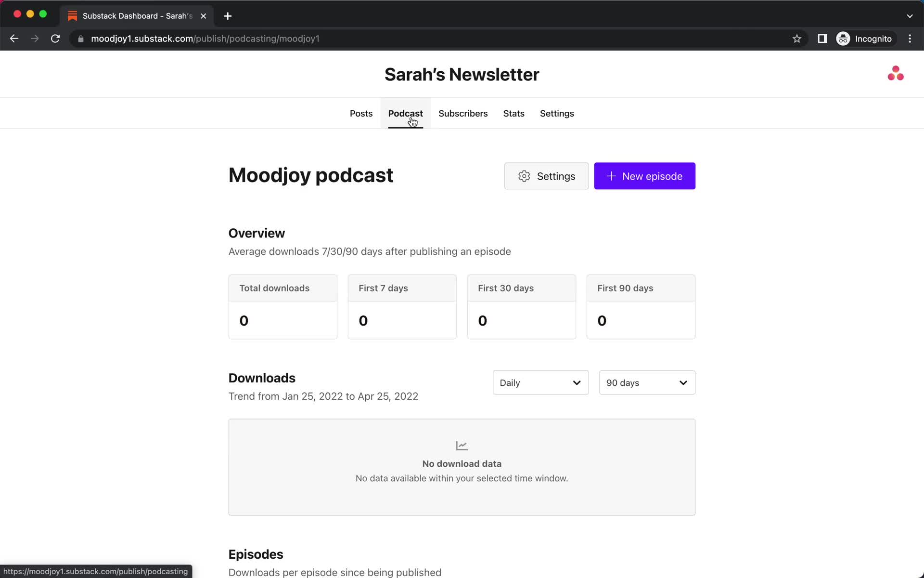This screenshot has width=924, height=578.
Task: Open the 90 days range dropdown
Action: coord(647,382)
